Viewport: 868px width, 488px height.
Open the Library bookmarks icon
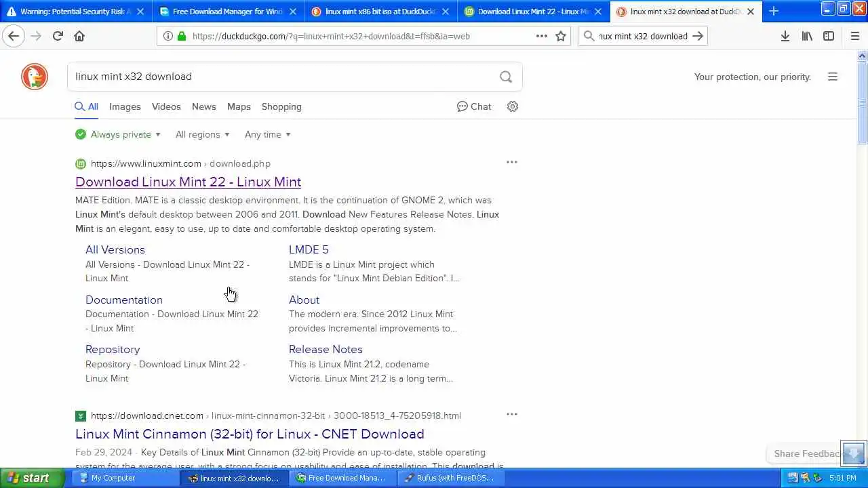[x=807, y=36]
